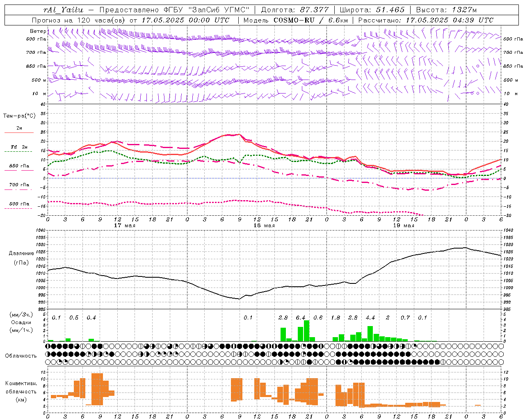Click the 19 мая date label
525x420 pixels.
coord(403,226)
